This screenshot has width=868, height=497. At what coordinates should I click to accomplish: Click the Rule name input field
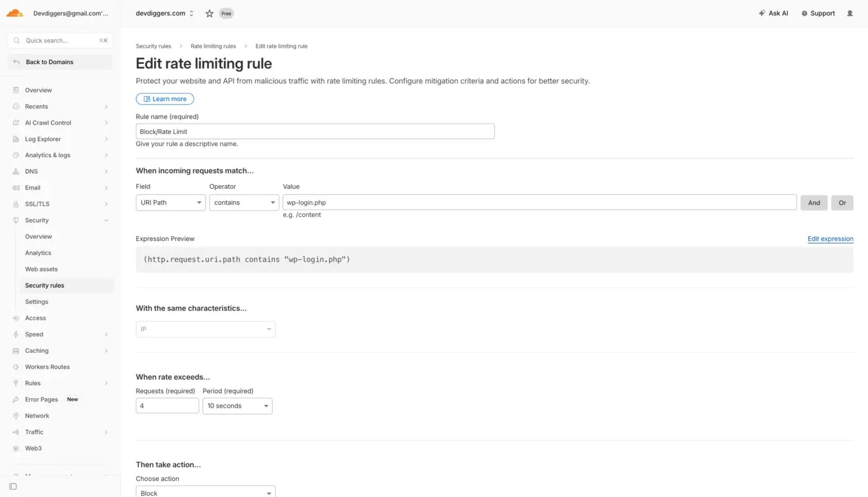pyautogui.click(x=315, y=131)
